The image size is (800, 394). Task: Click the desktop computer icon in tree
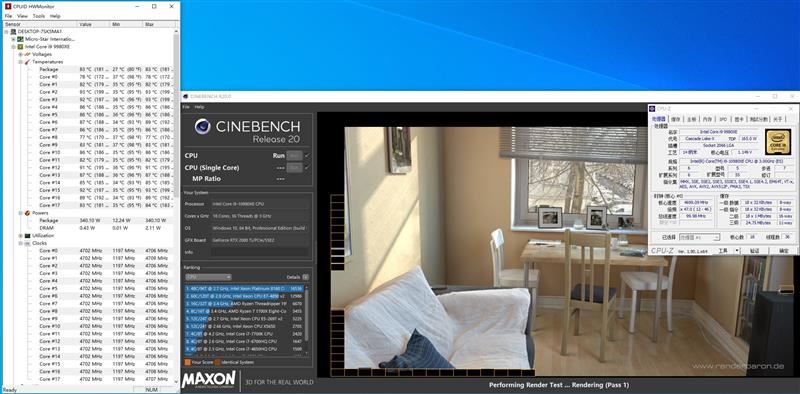(x=13, y=32)
